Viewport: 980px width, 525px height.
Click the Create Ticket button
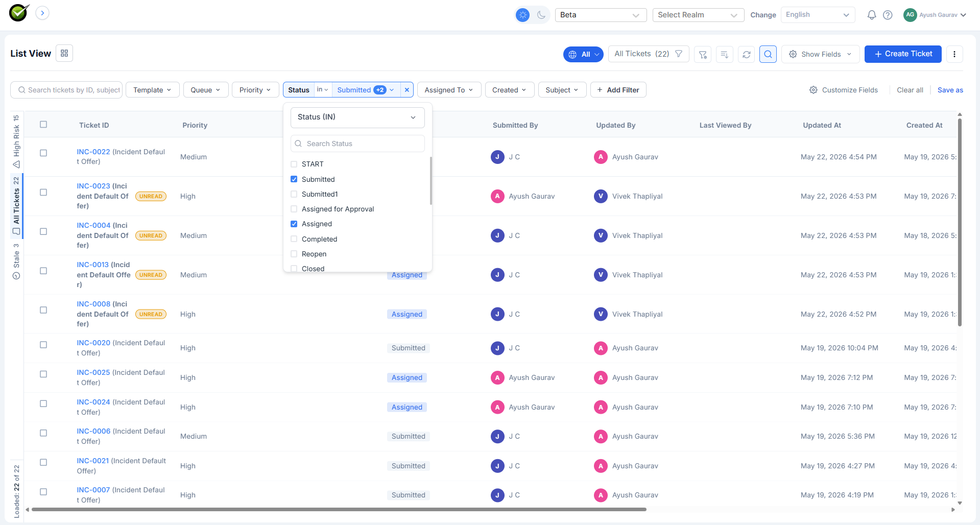point(903,54)
